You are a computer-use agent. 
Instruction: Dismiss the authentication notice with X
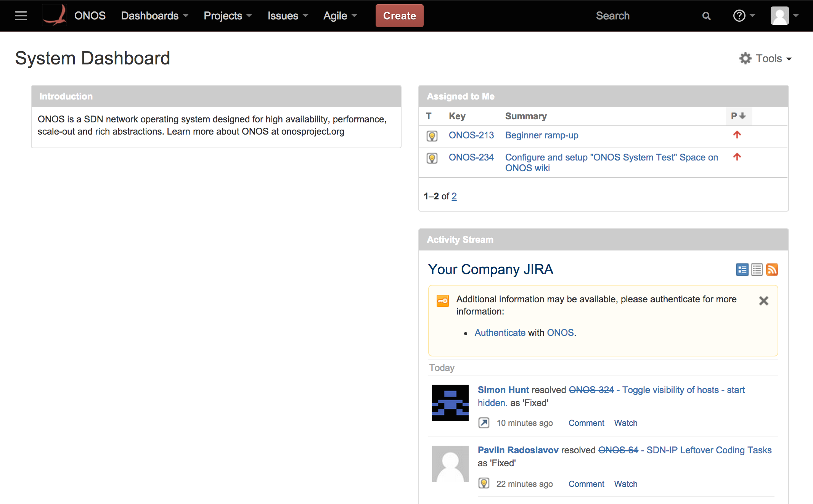click(763, 301)
